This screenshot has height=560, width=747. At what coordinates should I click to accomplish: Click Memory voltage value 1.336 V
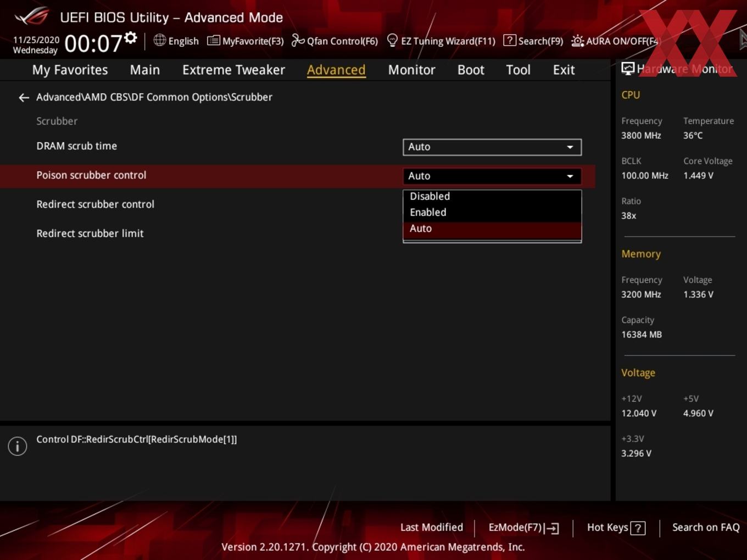tap(698, 294)
